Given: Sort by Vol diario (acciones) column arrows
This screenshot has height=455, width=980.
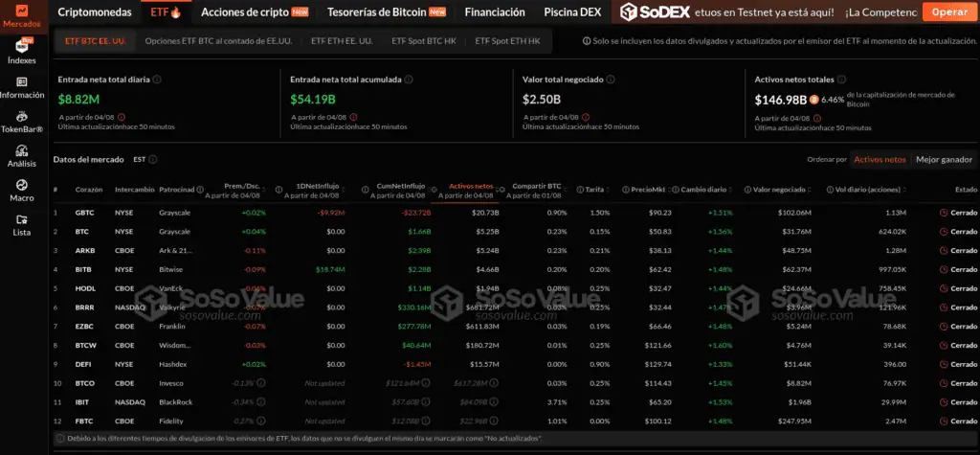Looking at the screenshot, I should (x=904, y=190).
